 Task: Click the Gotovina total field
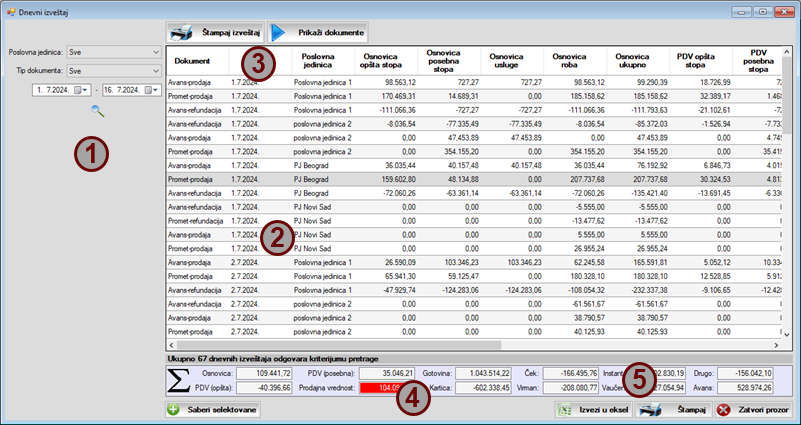(483, 373)
